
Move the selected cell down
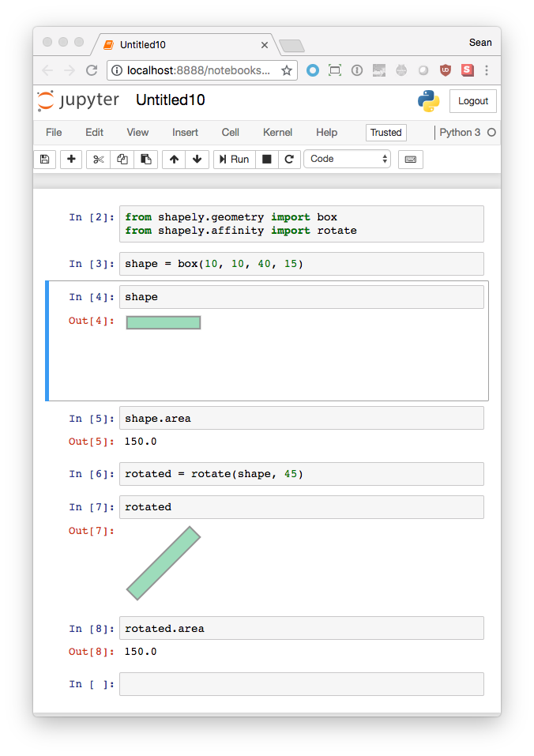(197, 159)
